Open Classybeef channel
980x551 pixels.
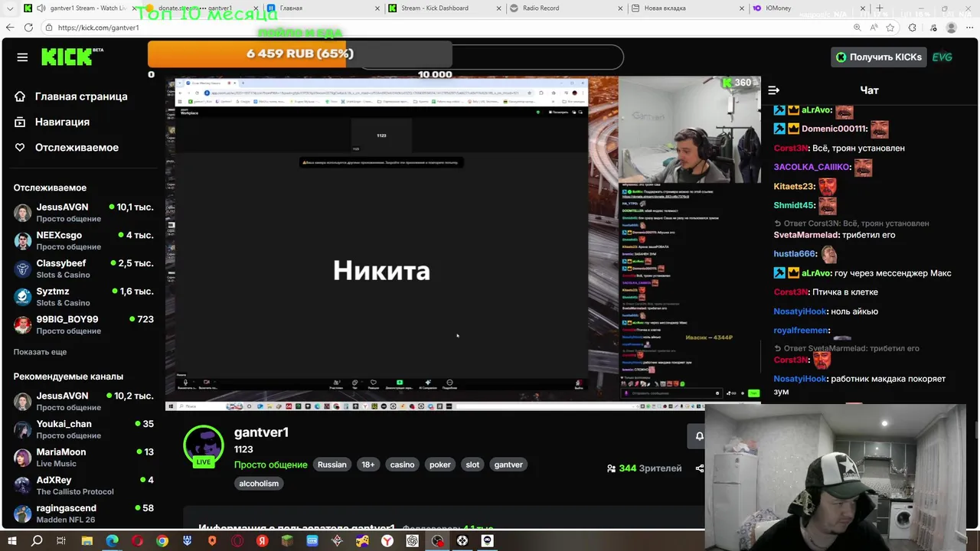point(83,269)
